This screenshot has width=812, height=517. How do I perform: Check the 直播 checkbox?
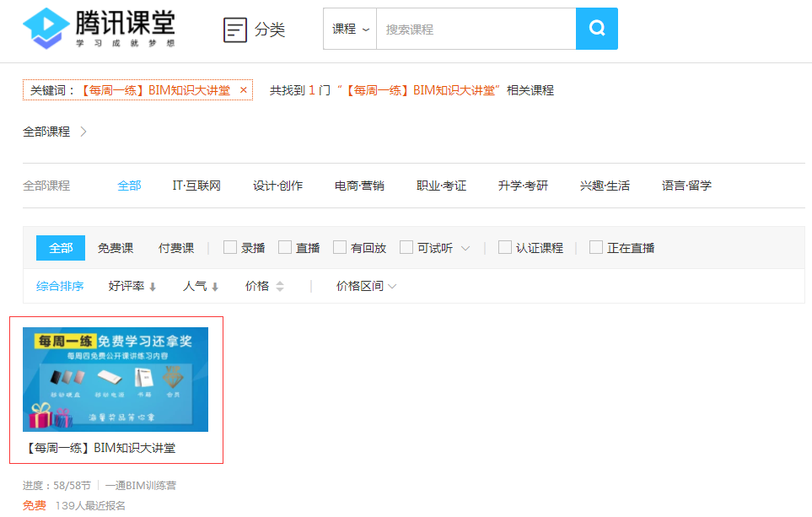285,247
